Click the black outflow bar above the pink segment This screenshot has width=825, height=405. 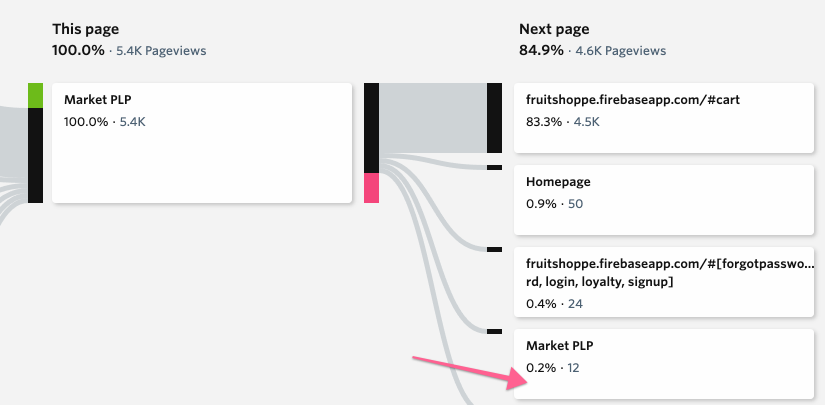click(x=371, y=128)
